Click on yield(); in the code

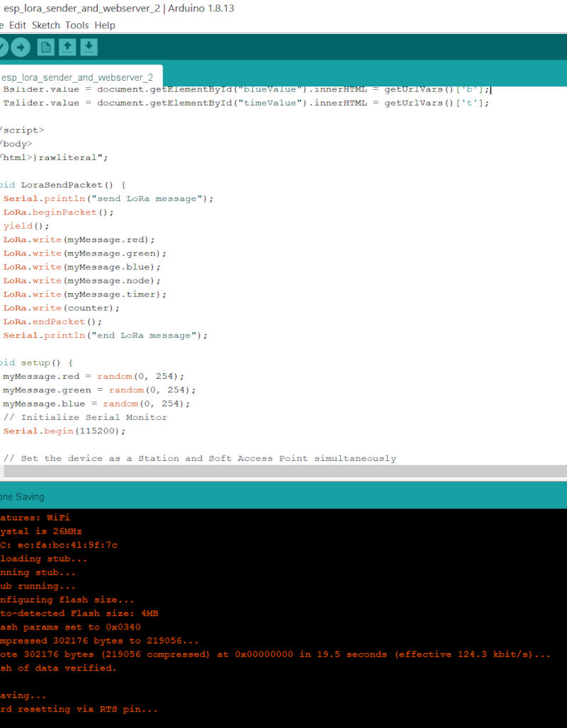26,226
